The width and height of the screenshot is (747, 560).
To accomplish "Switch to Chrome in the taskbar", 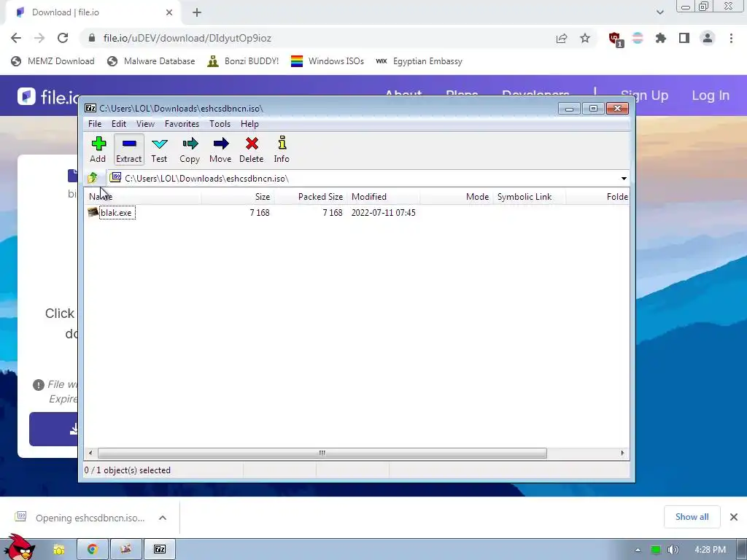I will tap(93, 550).
